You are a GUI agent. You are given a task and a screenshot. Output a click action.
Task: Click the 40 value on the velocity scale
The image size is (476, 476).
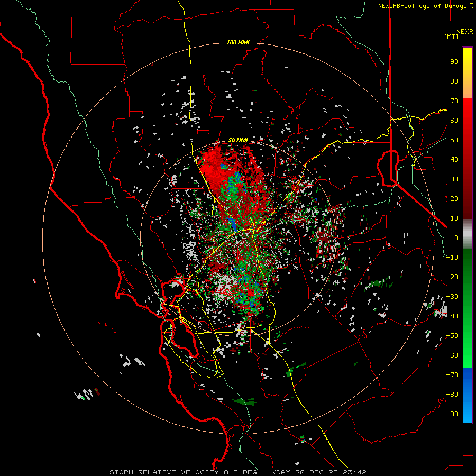pyautogui.click(x=454, y=160)
